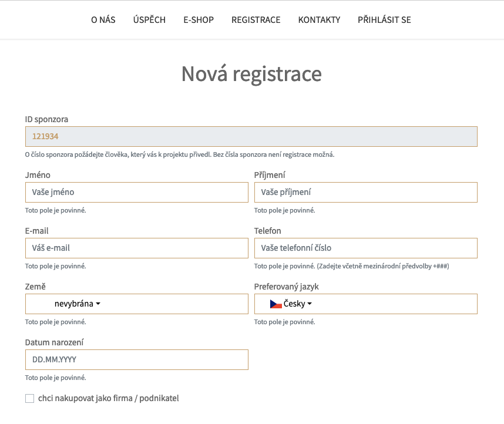This screenshot has width=504, height=424.
Task: Click the firma / podnikatel checkbox label
Action: [108, 399]
